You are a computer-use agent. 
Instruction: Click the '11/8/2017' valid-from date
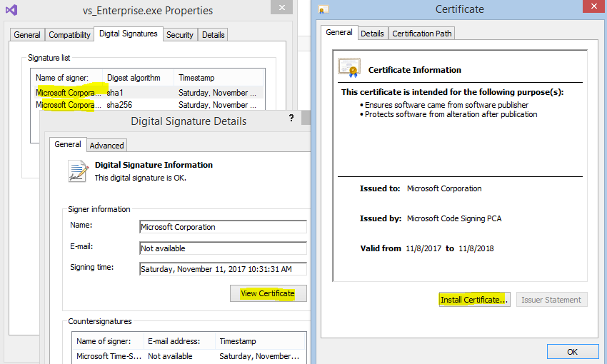tap(423, 248)
